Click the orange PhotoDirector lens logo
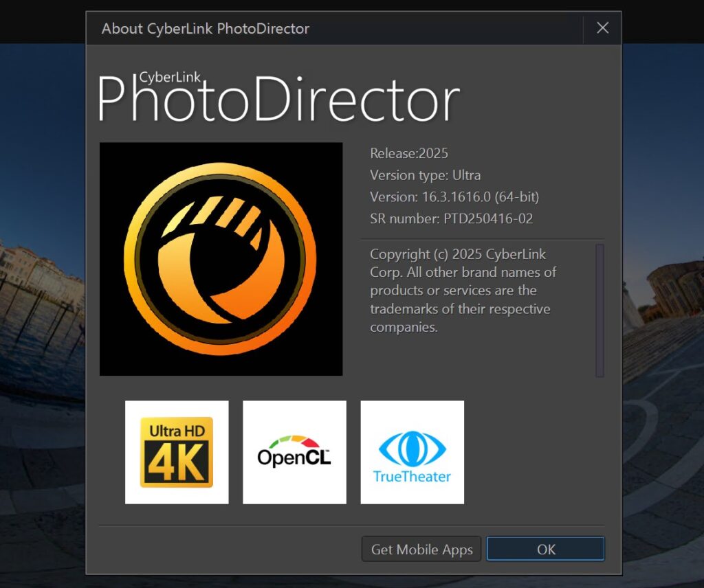The image size is (704, 588). tap(221, 259)
